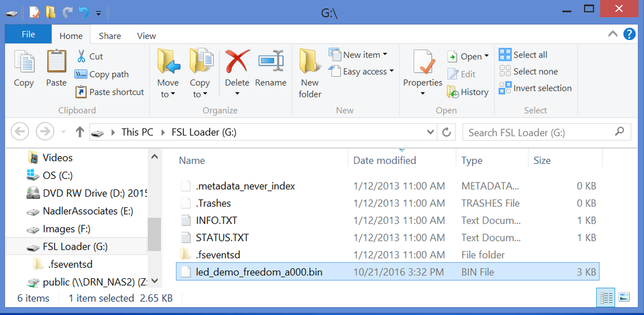Click the Cut scissors icon

tap(82, 57)
